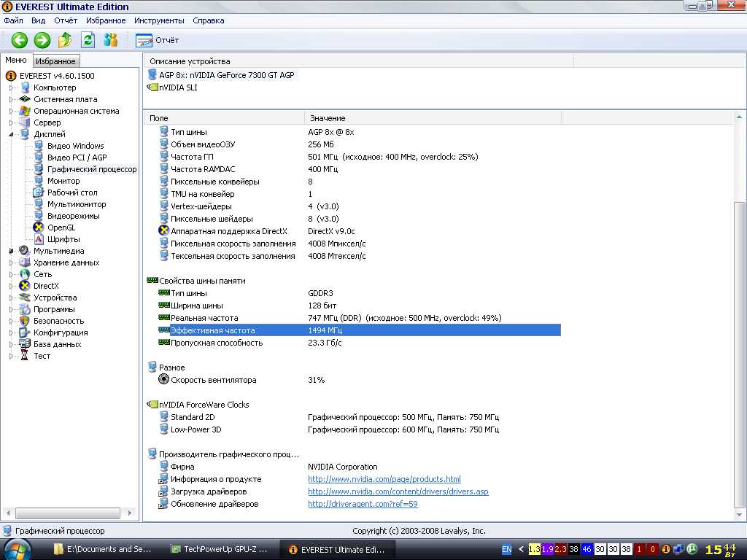Refresh the page with the refresh icon
This screenshot has width=747, height=560.
click(x=88, y=40)
